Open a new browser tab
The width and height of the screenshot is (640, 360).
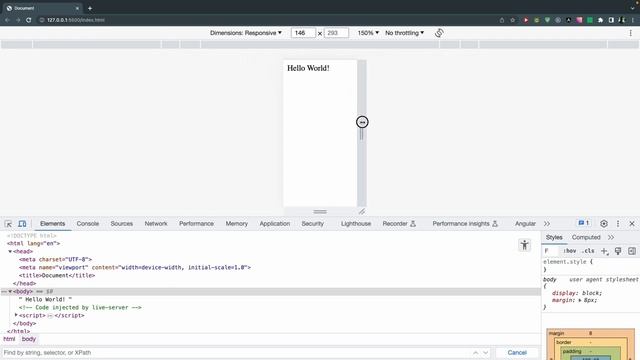[x=90, y=8]
